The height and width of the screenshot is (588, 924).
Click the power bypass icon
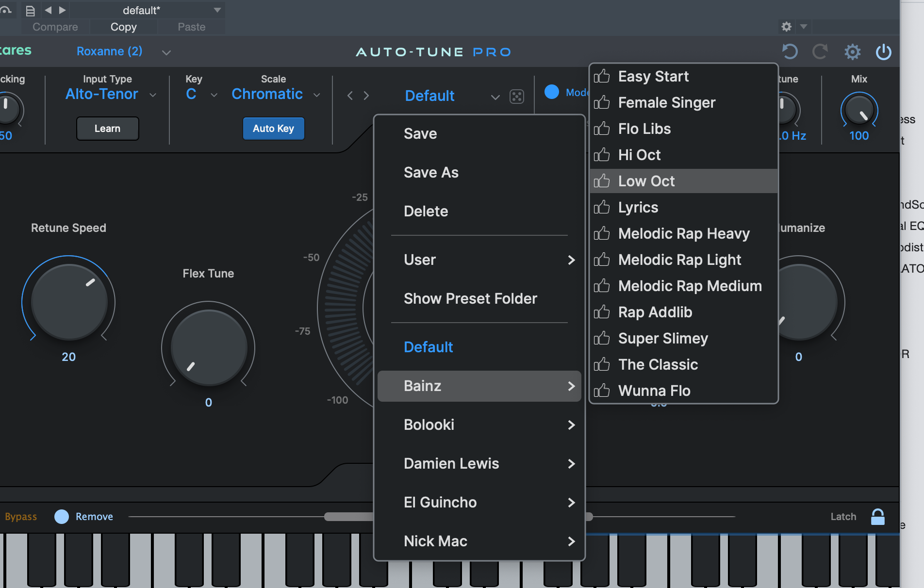(883, 52)
